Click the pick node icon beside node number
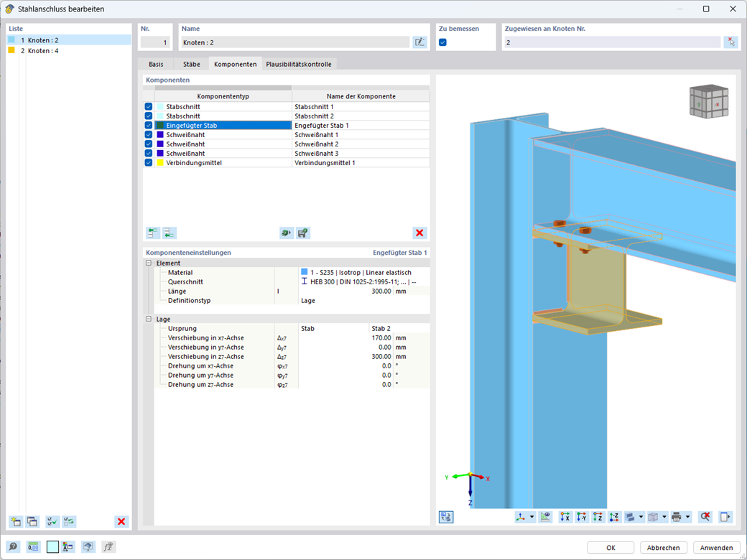Image resolution: width=747 pixels, height=560 pixels. [730, 42]
